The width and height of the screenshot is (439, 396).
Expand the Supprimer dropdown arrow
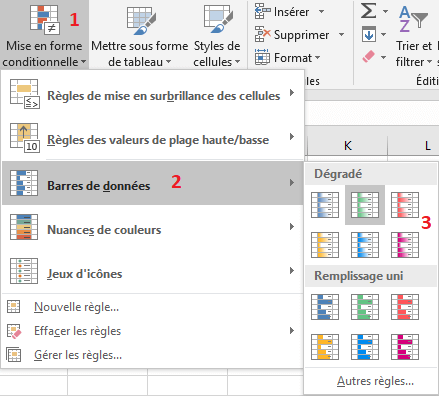coord(341,34)
